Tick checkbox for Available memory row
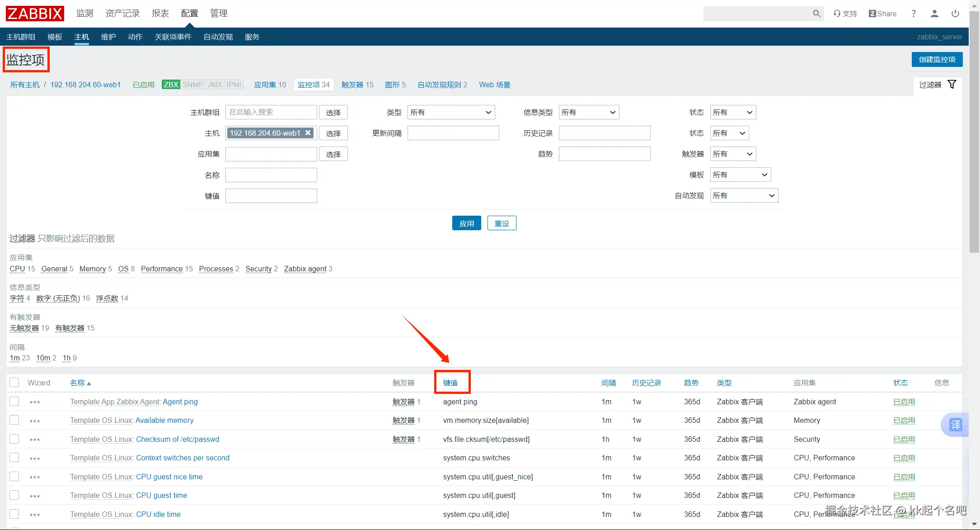980x530 pixels. tap(14, 420)
